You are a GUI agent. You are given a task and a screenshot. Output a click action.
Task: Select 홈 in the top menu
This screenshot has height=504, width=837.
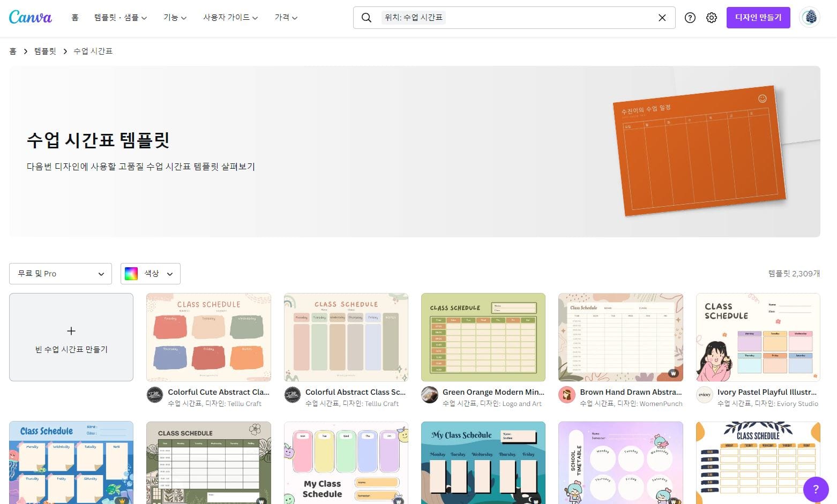pos(74,18)
